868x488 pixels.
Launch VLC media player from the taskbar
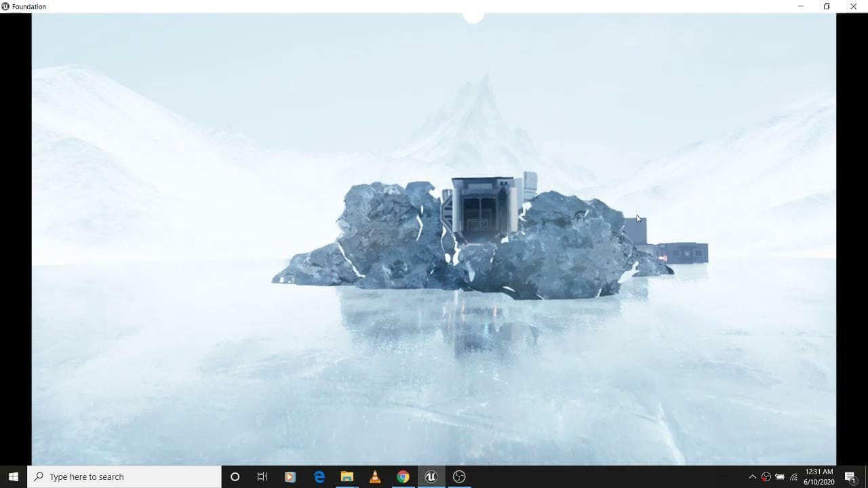(x=375, y=476)
